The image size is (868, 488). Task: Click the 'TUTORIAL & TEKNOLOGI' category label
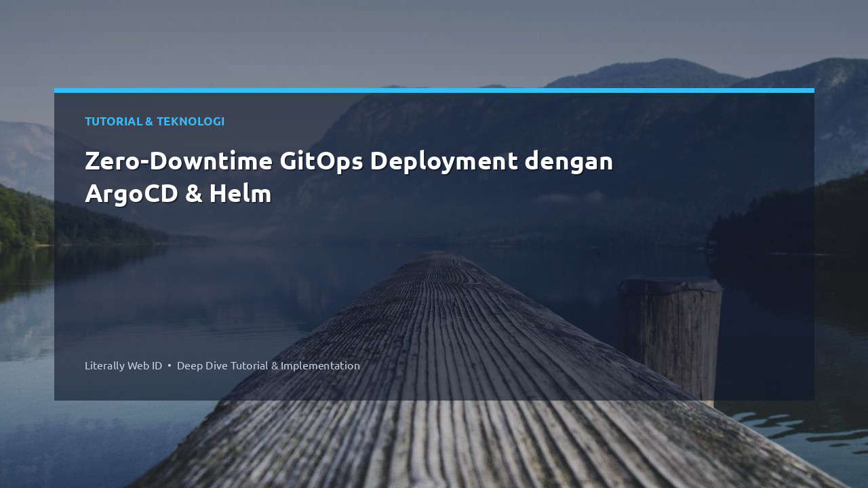(155, 121)
